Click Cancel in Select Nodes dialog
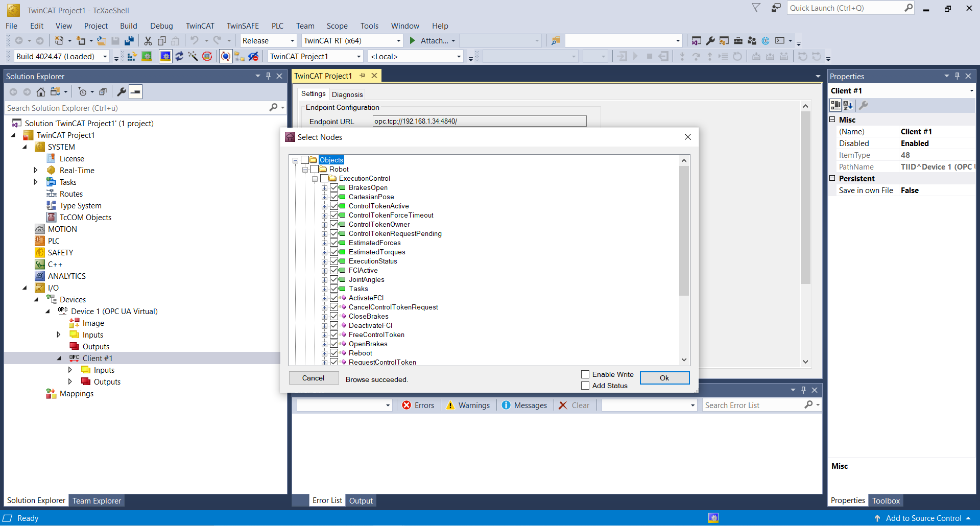 click(x=314, y=378)
